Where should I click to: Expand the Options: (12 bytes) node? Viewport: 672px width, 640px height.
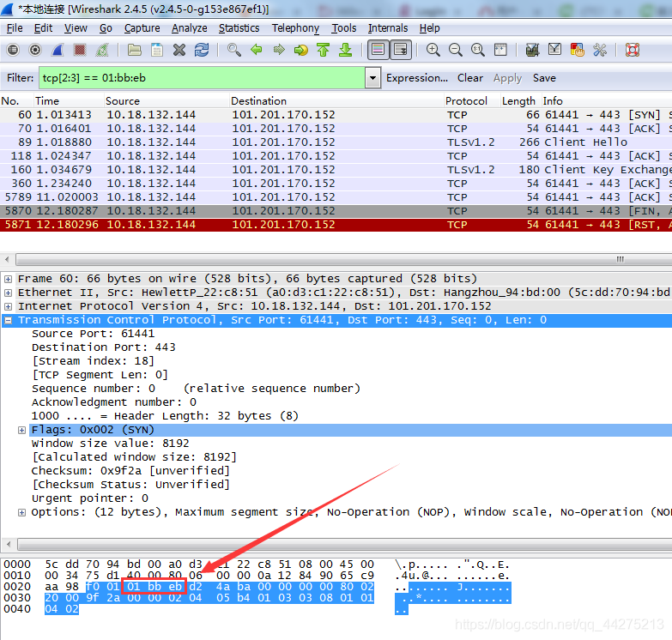coord(21,512)
